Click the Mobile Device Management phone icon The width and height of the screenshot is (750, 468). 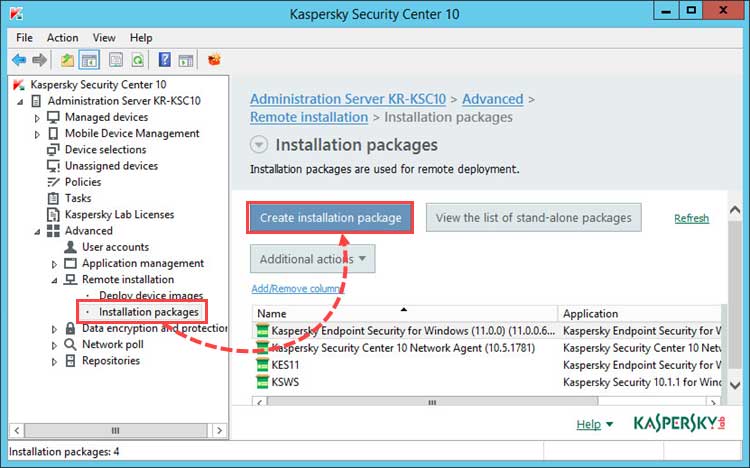[53, 133]
